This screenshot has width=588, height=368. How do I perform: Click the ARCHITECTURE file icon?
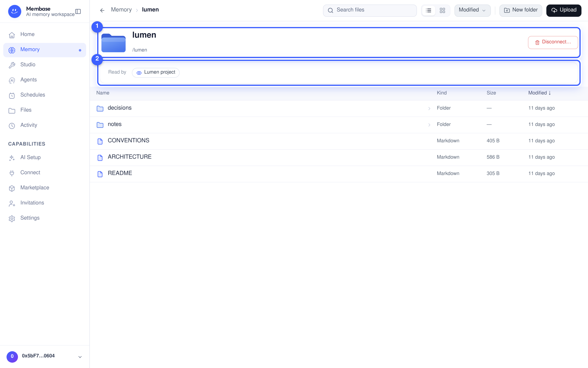tap(100, 157)
